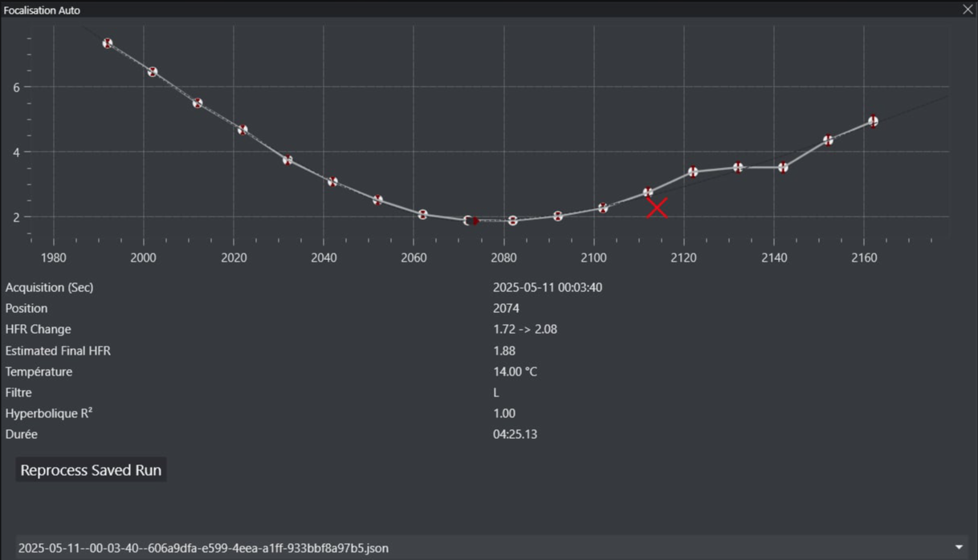The width and height of the screenshot is (978, 560).
Task: Select the focus data point at position 2152
Action: click(828, 140)
